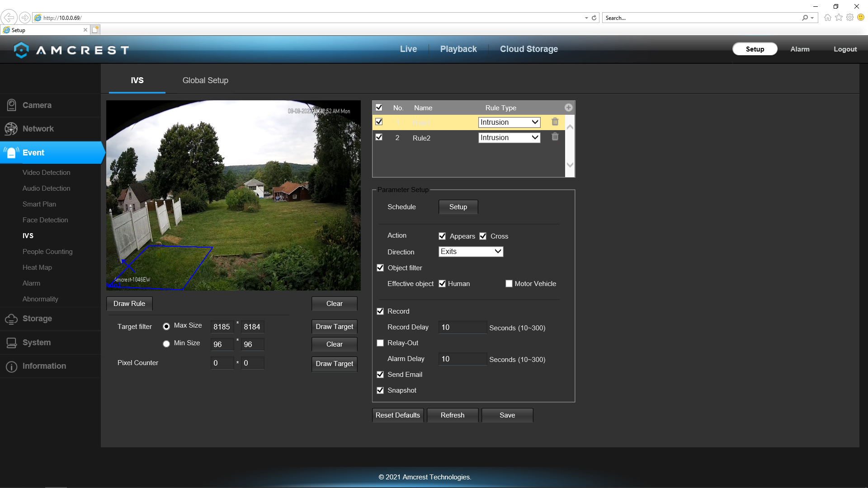Close the Setup browser tab

[x=85, y=30]
